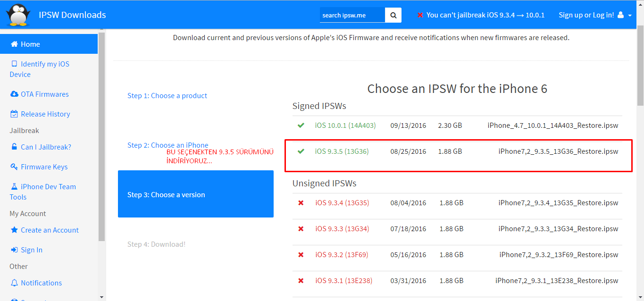Select iOS 10.0.1 (14A403) firmware

[x=345, y=125]
